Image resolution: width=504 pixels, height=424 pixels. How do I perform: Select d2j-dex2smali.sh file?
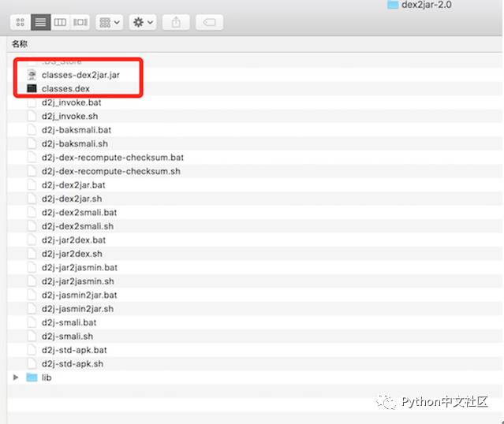[77, 226]
